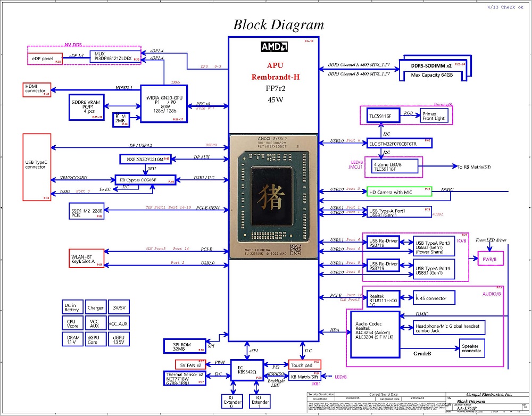Select the Touch pad block

[304, 365]
